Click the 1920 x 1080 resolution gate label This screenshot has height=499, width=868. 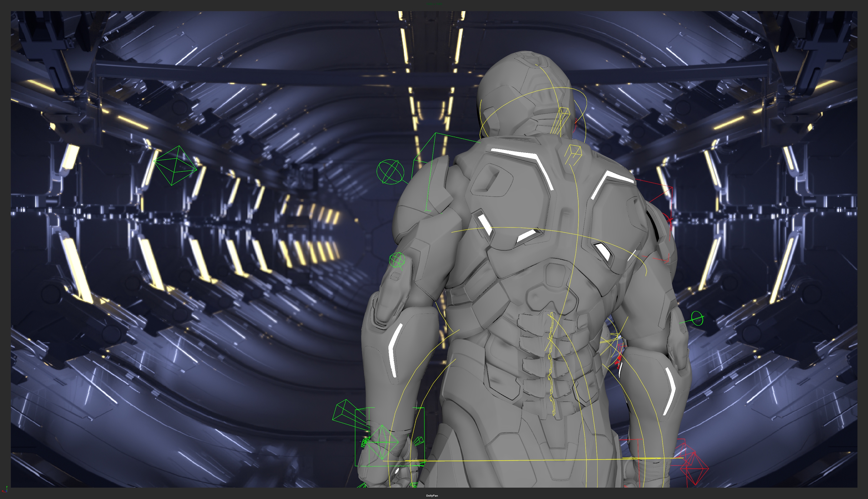click(434, 4)
